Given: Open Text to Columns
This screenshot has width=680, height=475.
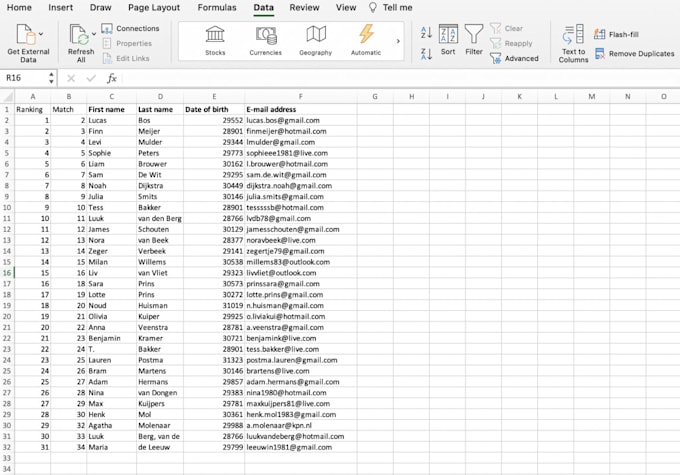Looking at the screenshot, I should click(x=573, y=44).
